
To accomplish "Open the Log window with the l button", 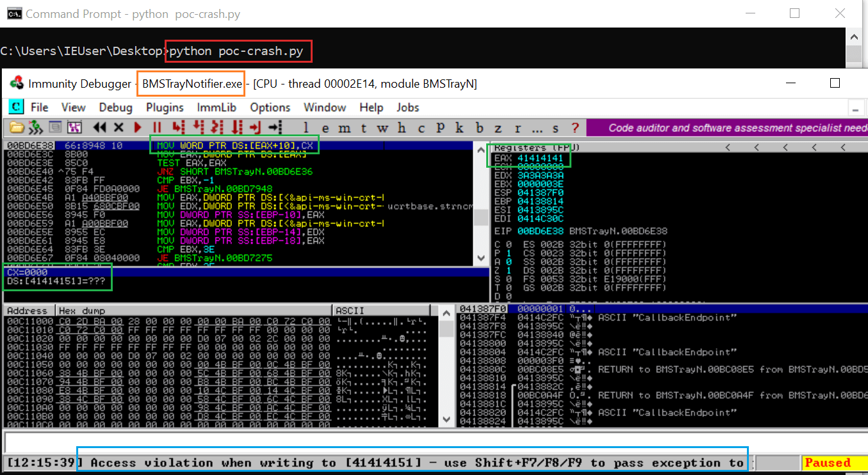I will pyautogui.click(x=306, y=128).
